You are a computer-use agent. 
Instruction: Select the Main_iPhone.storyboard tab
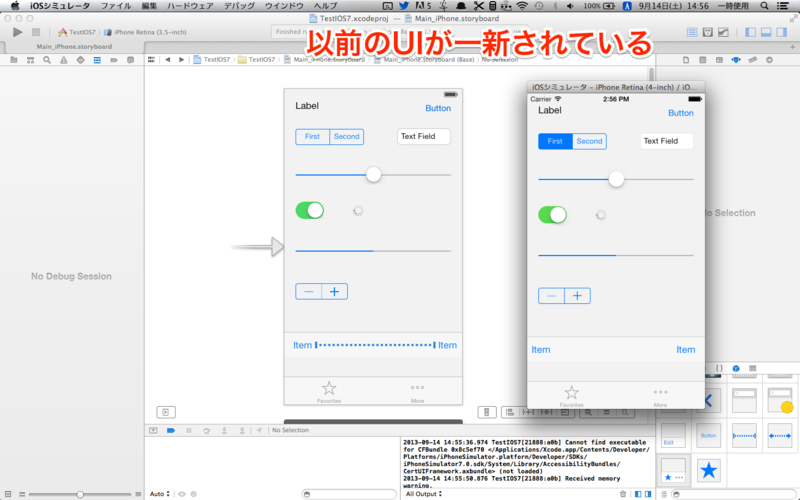(74, 46)
